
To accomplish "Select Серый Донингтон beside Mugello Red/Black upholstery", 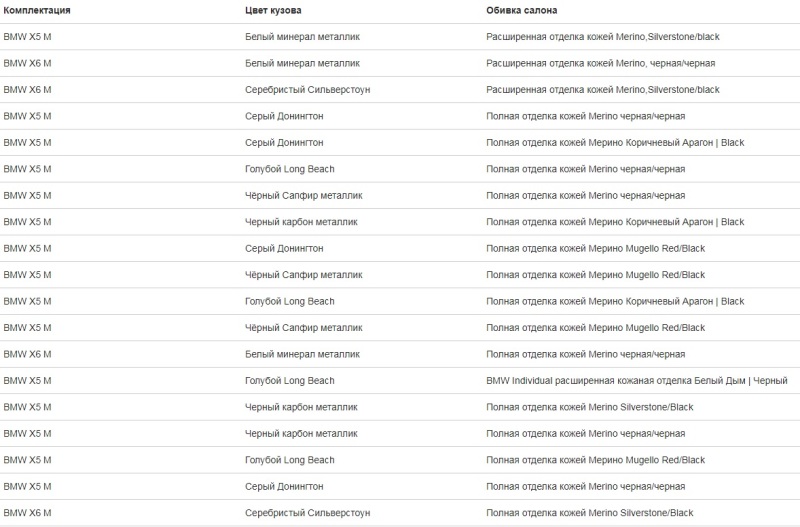I will (284, 249).
